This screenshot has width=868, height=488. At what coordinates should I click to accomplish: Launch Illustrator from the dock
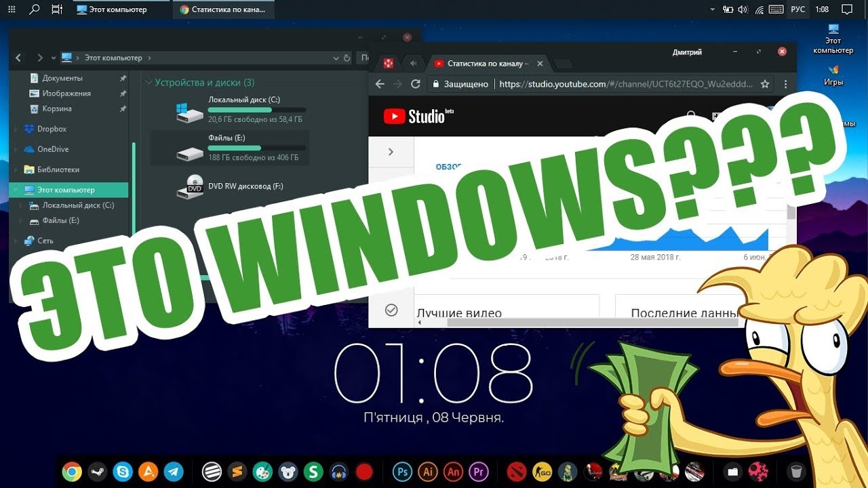428,471
